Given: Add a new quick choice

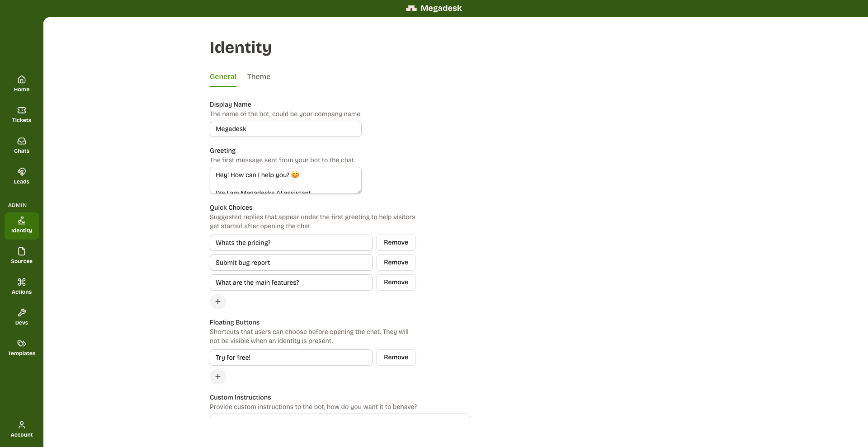Looking at the screenshot, I should click(218, 301).
